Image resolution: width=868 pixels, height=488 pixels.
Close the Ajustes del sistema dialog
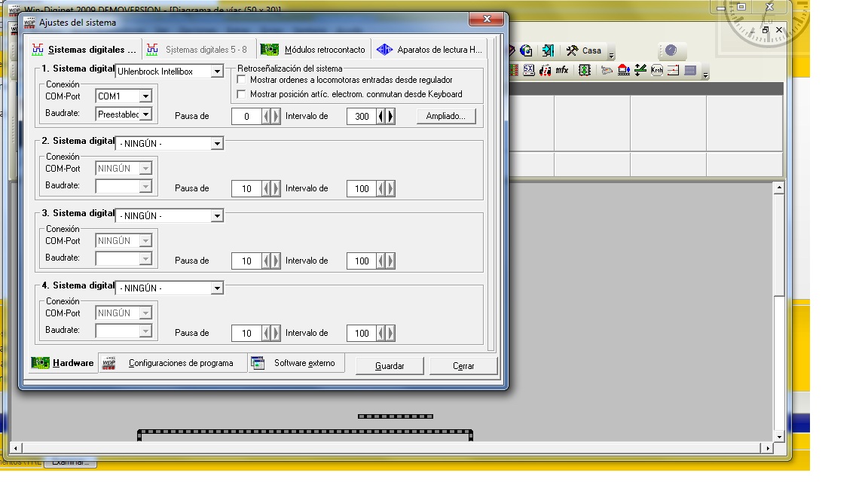(487, 20)
